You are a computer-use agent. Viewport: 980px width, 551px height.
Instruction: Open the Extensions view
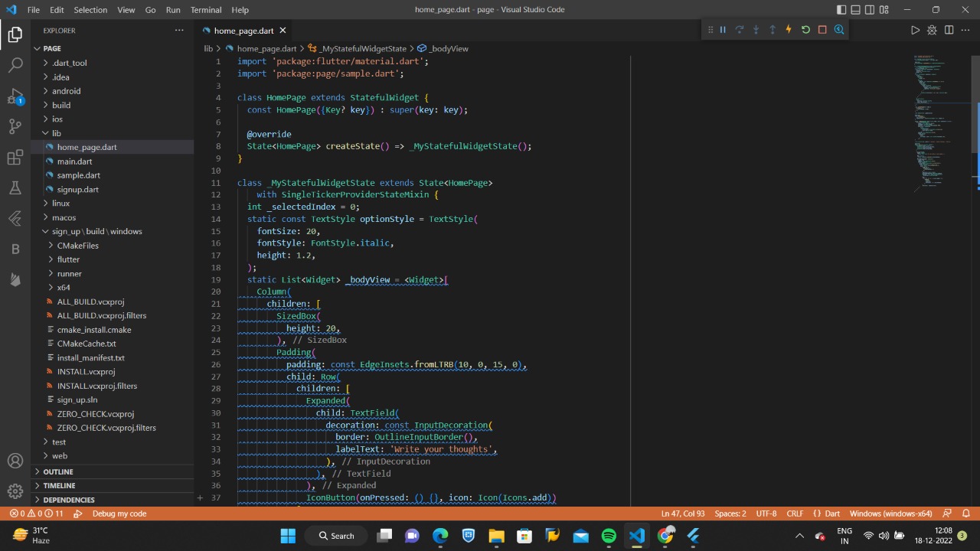coord(15,158)
